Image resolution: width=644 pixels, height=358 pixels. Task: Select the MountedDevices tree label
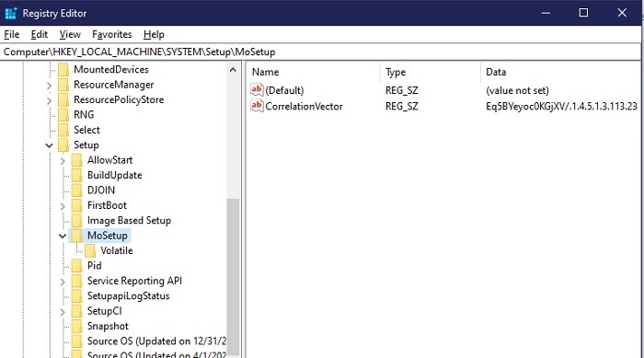111,69
